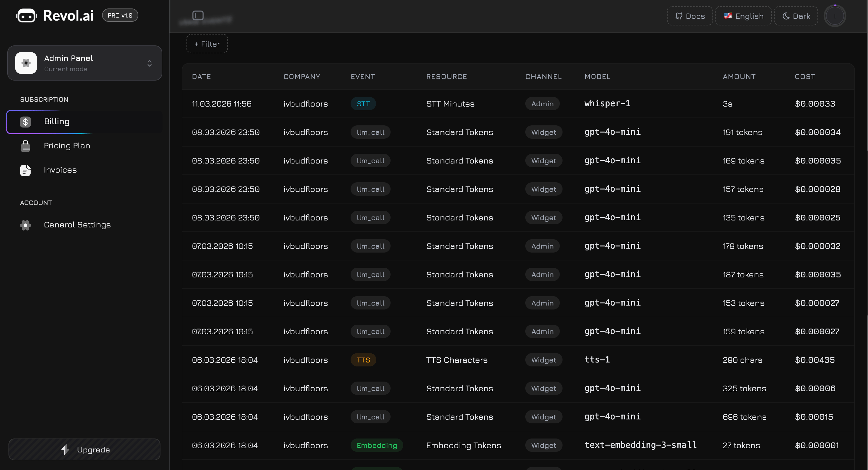Click the + Filter button
This screenshot has height=470, width=868.
(207, 44)
